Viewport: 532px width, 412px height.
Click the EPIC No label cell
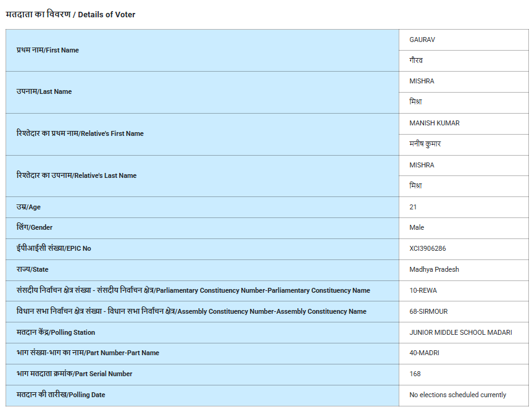point(54,248)
